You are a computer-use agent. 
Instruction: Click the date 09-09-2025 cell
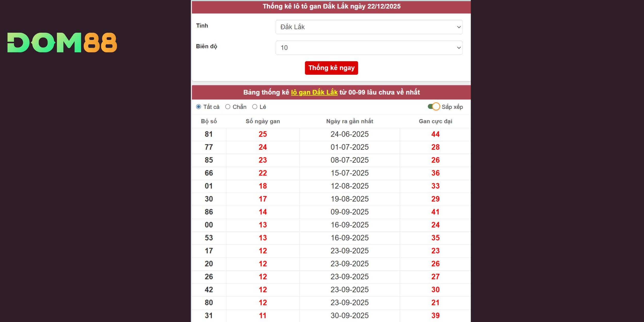(x=350, y=212)
